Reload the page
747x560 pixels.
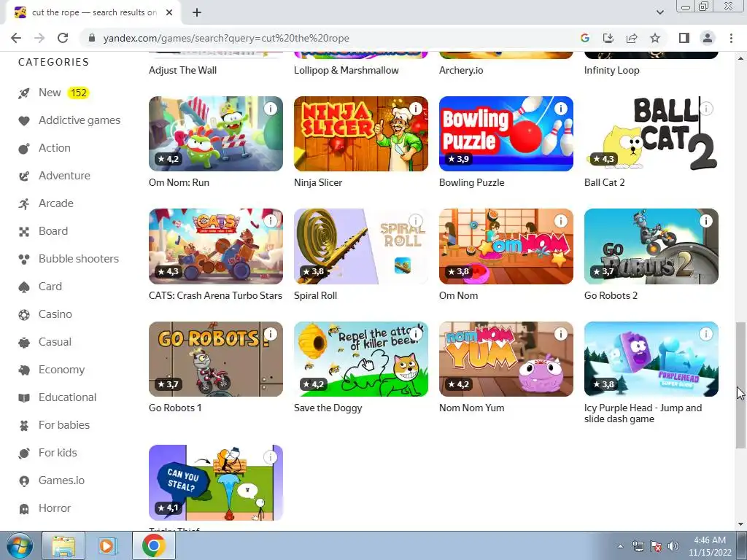[63, 38]
